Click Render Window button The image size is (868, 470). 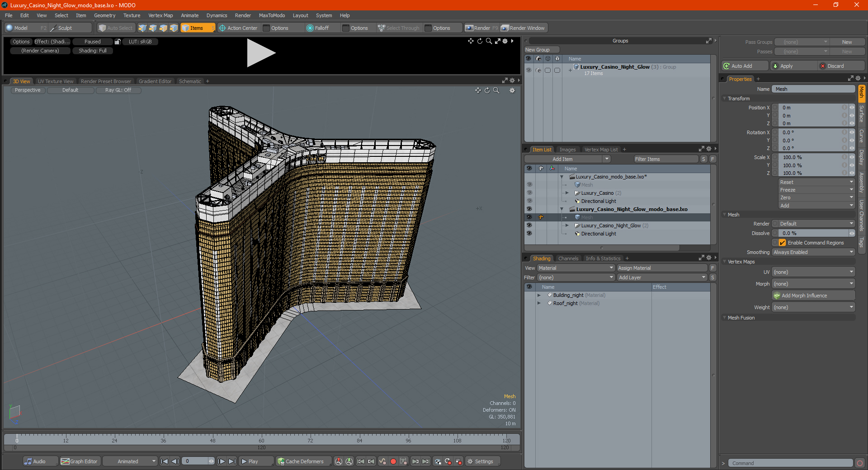pos(524,28)
